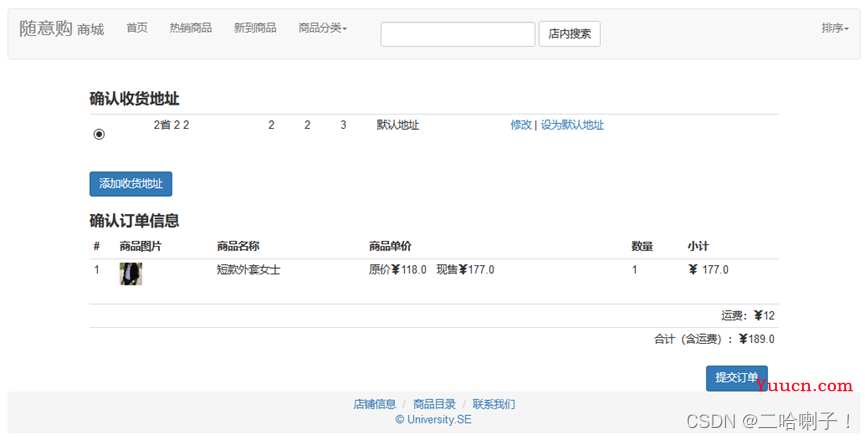Click the original price 原价￥118.0
The height and width of the screenshot is (440, 865).
[398, 270]
